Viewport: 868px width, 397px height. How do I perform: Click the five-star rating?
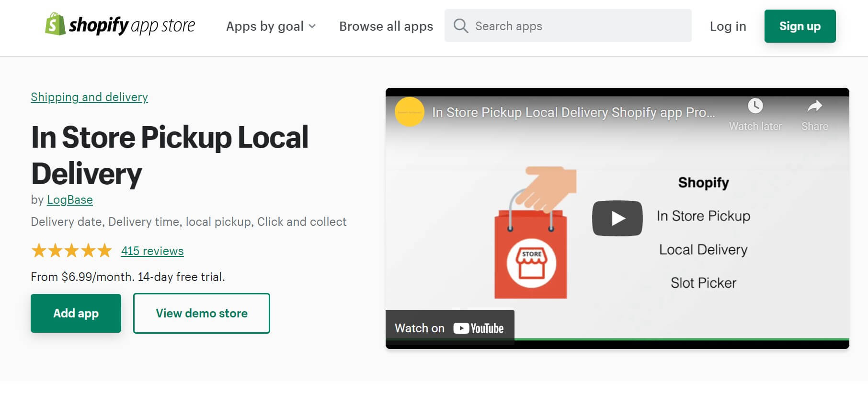coord(71,250)
